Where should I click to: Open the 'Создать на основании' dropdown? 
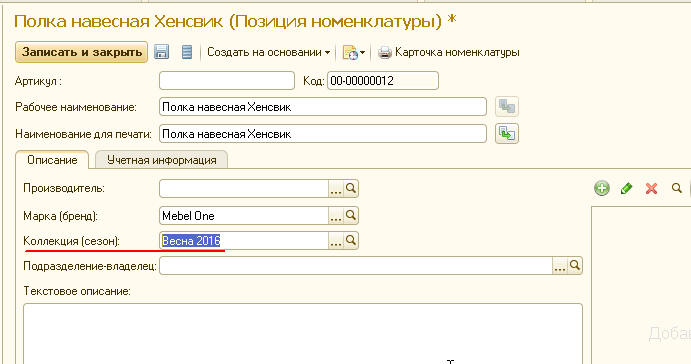pos(269,52)
